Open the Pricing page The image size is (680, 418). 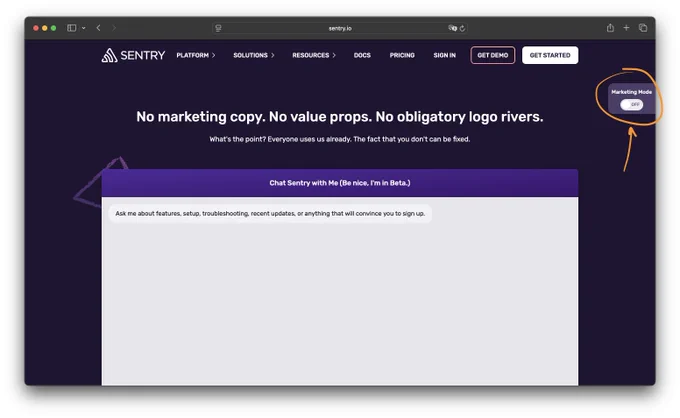click(402, 56)
